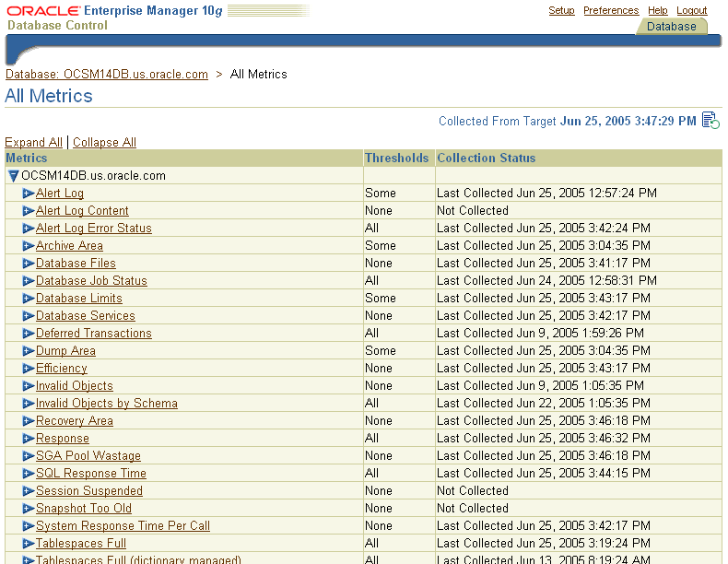This screenshot has width=728, height=564.
Task: Open the Database Services link
Action: [86, 316]
